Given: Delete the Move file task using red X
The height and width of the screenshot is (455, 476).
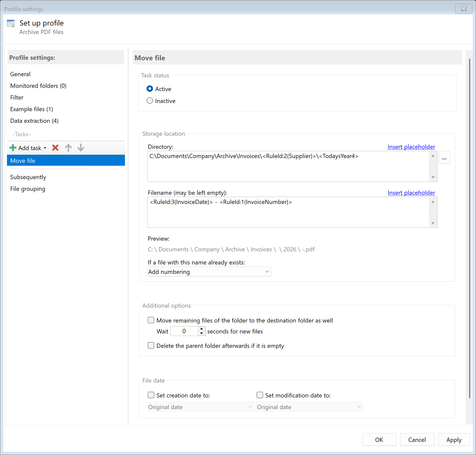Looking at the screenshot, I should coord(55,148).
